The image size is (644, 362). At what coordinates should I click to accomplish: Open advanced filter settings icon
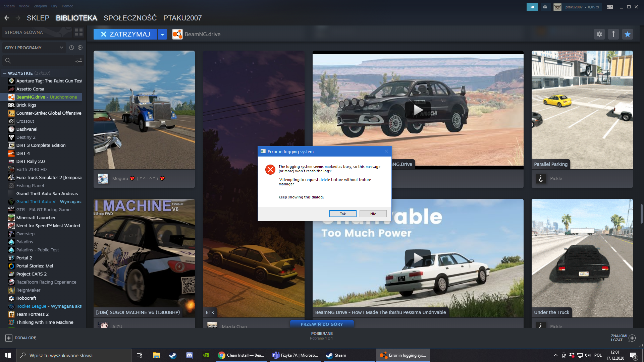tap(79, 60)
